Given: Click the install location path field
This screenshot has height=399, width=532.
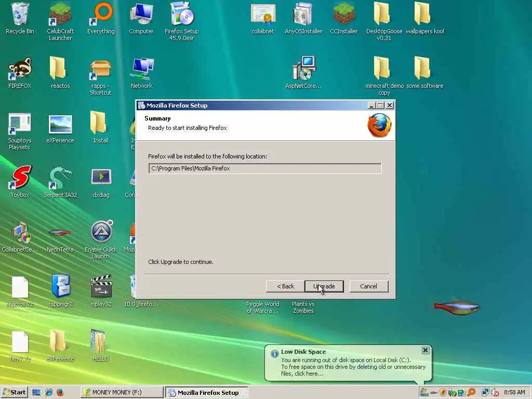Looking at the screenshot, I should tap(264, 168).
